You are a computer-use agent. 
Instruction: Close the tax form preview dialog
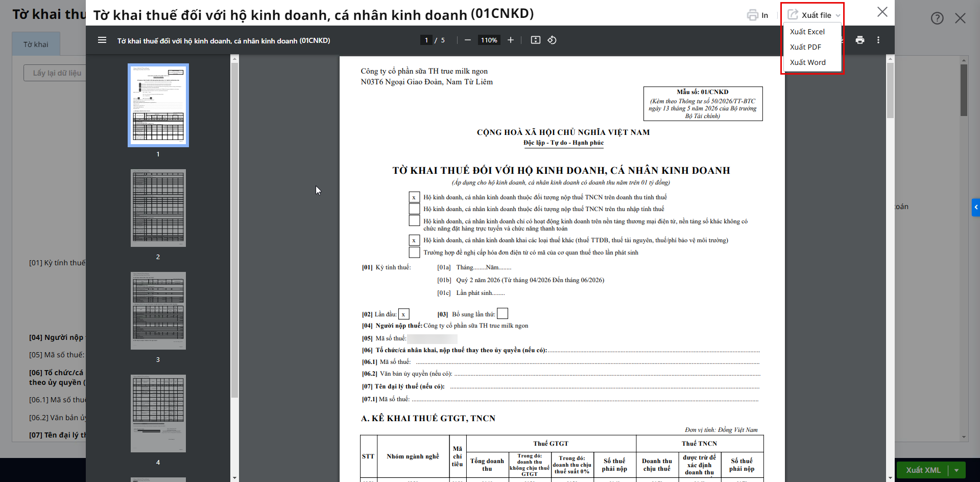point(882,12)
